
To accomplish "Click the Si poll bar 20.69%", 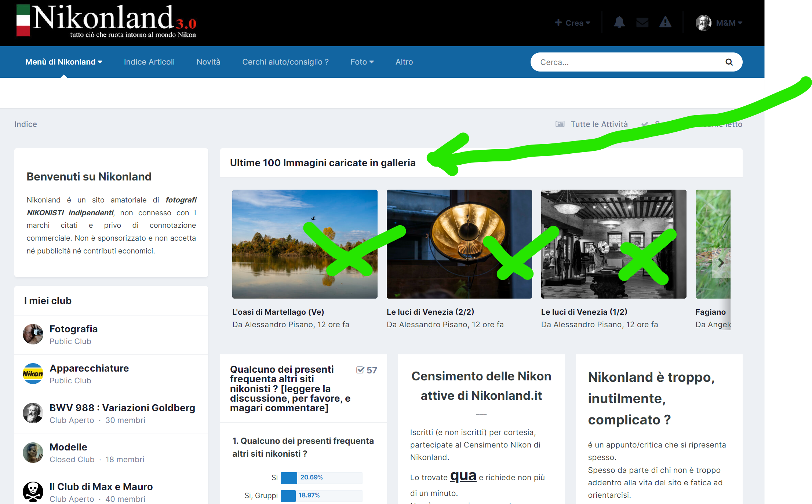I will coord(321,478).
